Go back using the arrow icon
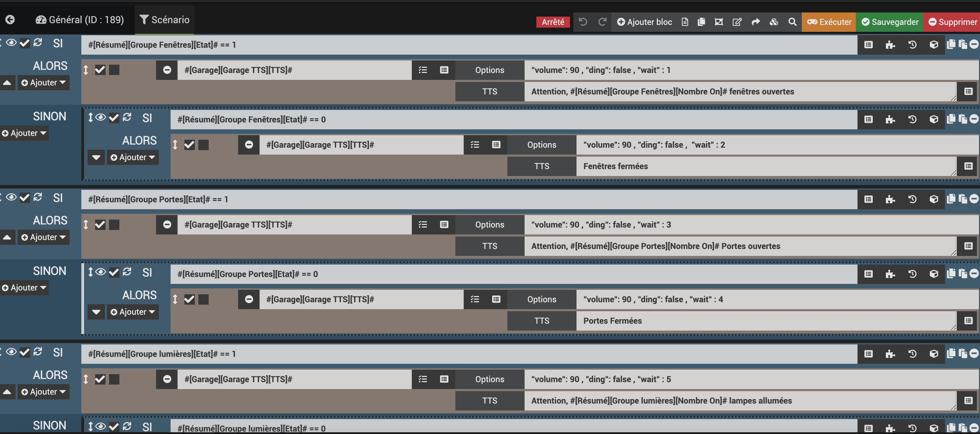This screenshot has height=434, width=980. [10, 20]
